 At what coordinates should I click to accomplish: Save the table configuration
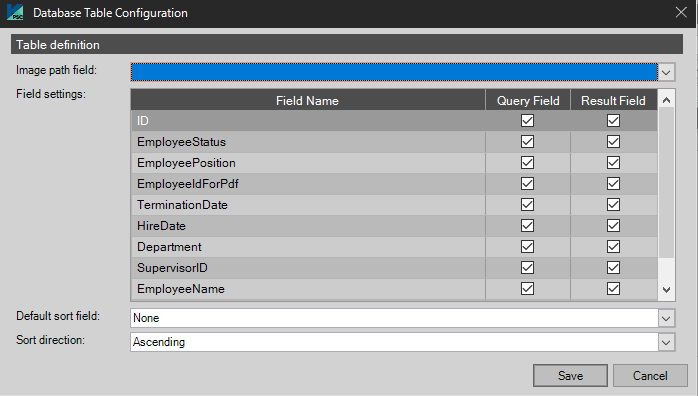pos(570,376)
